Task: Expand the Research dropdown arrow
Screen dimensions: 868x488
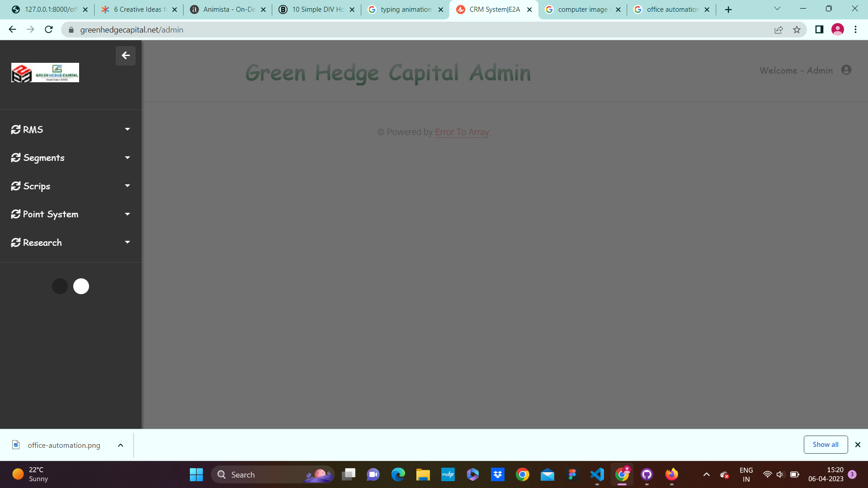Action: 127,242
